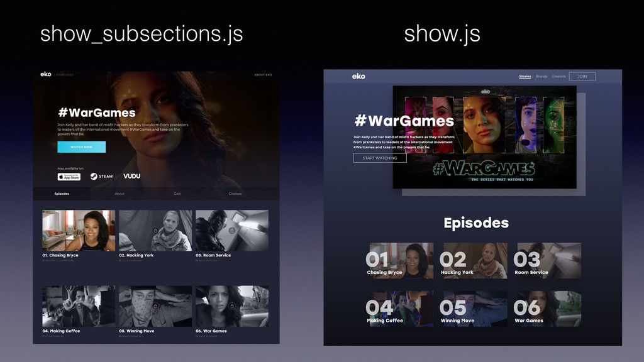Screen dimensions: 644x362
Task: Select the Episodes tab in left mockup
Action: point(62,194)
